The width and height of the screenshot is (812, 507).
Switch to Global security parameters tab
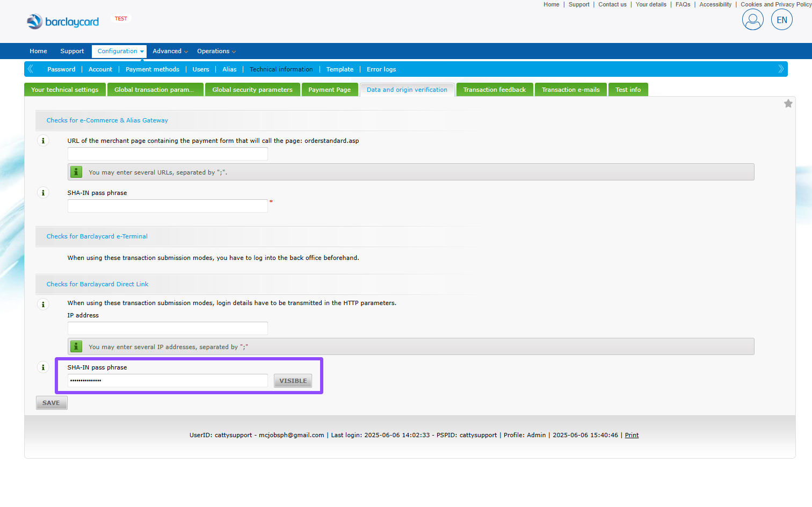coord(252,90)
